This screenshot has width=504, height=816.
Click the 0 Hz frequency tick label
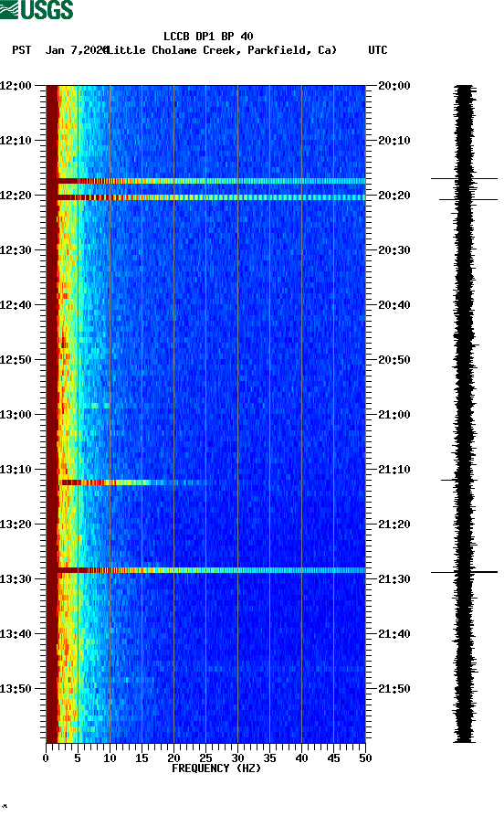point(46,758)
